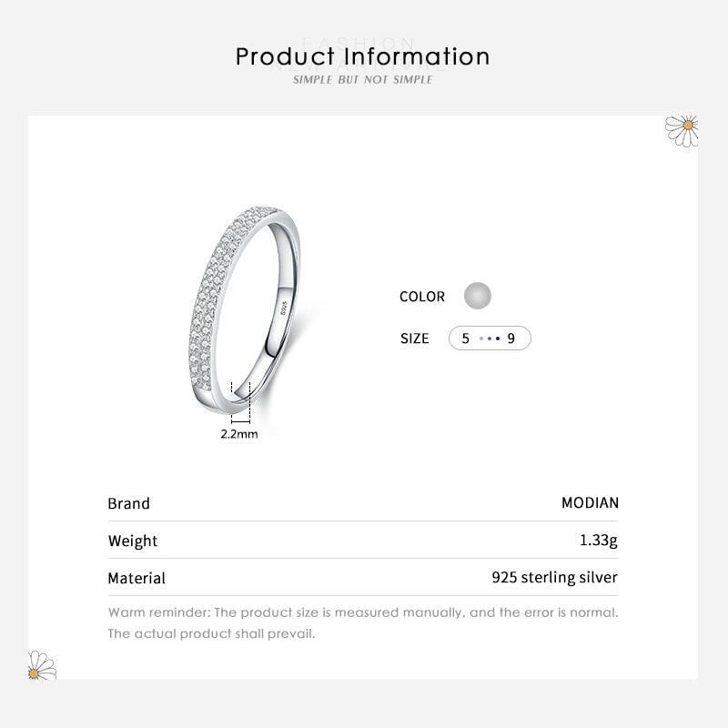Choose size 5 in the size pill
728x728 pixels.
tap(466, 339)
